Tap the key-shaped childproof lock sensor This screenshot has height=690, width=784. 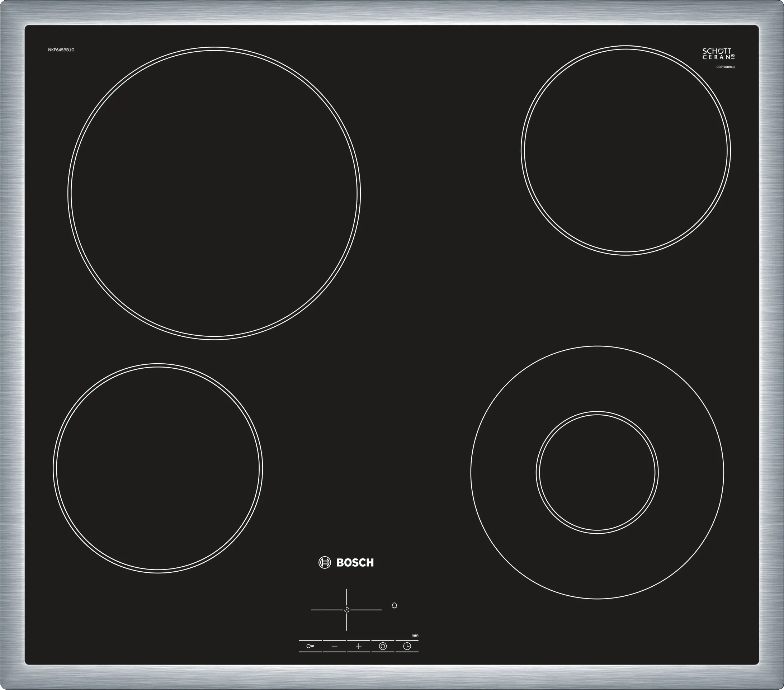tap(310, 646)
